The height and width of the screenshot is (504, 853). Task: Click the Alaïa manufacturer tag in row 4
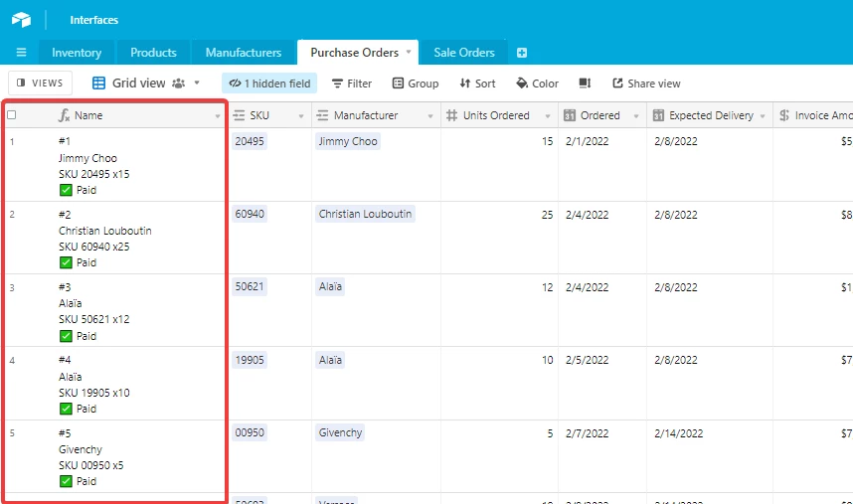(x=330, y=360)
